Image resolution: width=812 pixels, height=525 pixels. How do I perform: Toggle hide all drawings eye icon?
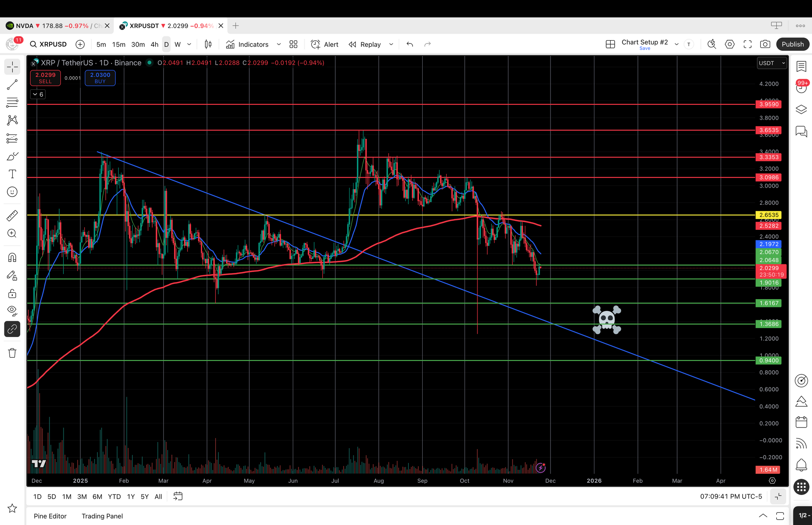12,311
